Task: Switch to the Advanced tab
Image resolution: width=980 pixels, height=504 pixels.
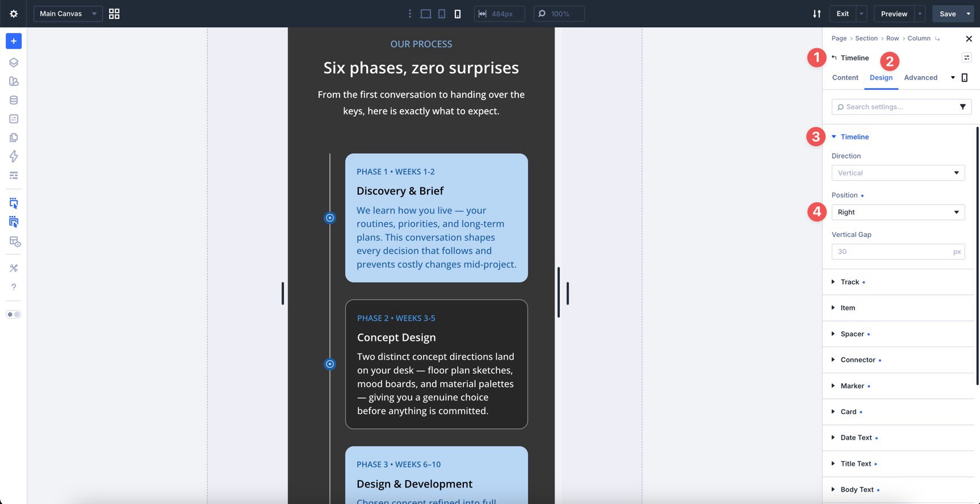Action: [920, 78]
